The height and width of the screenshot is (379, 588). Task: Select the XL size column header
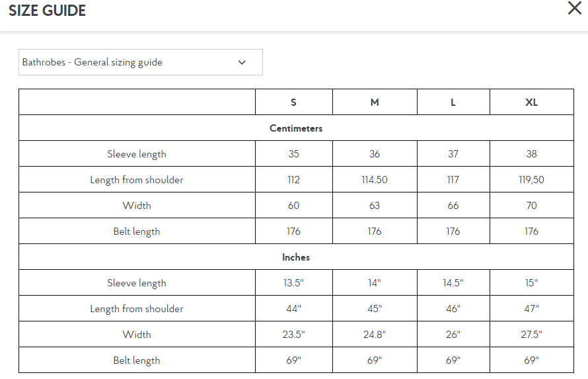pyautogui.click(x=531, y=102)
